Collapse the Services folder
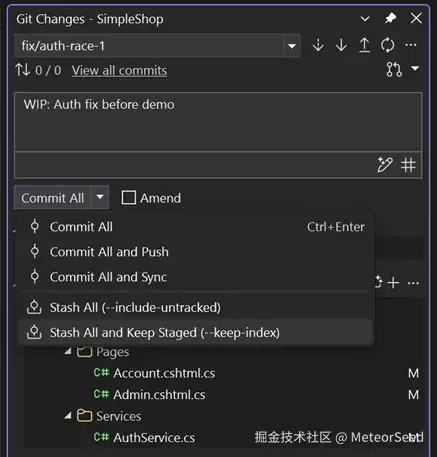The width and height of the screenshot is (437, 457). [68, 416]
